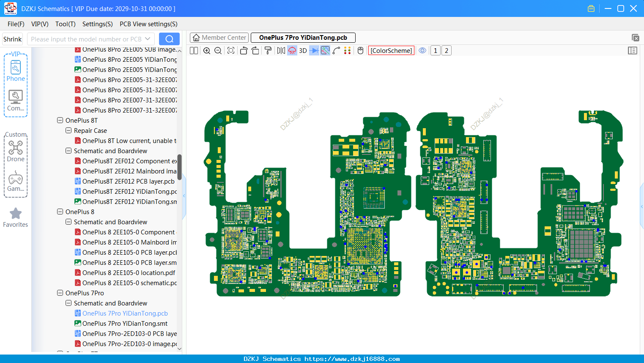Collapse the OnePlus 8T tree node
Image resolution: width=644 pixels, height=363 pixels.
[x=60, y=120]
